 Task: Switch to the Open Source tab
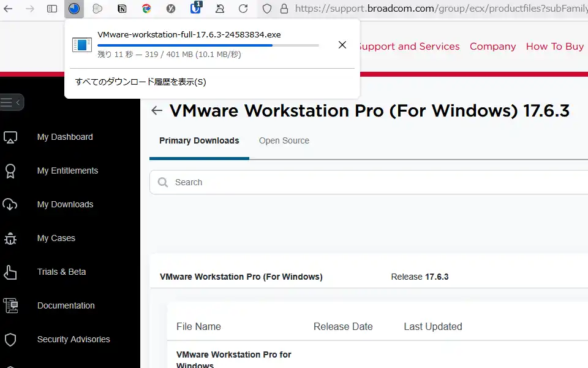[x=284, y=140]
